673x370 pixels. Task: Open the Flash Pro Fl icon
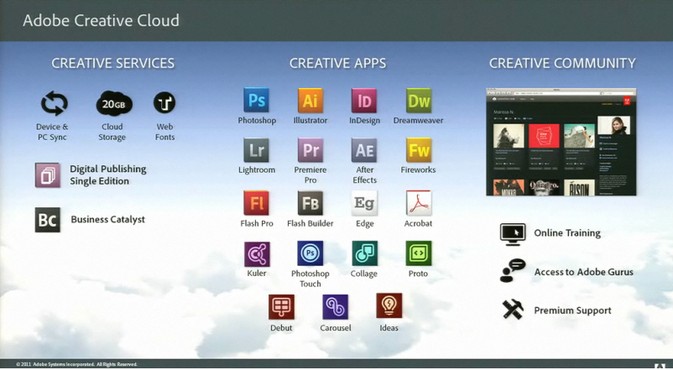tap(256, 203)
